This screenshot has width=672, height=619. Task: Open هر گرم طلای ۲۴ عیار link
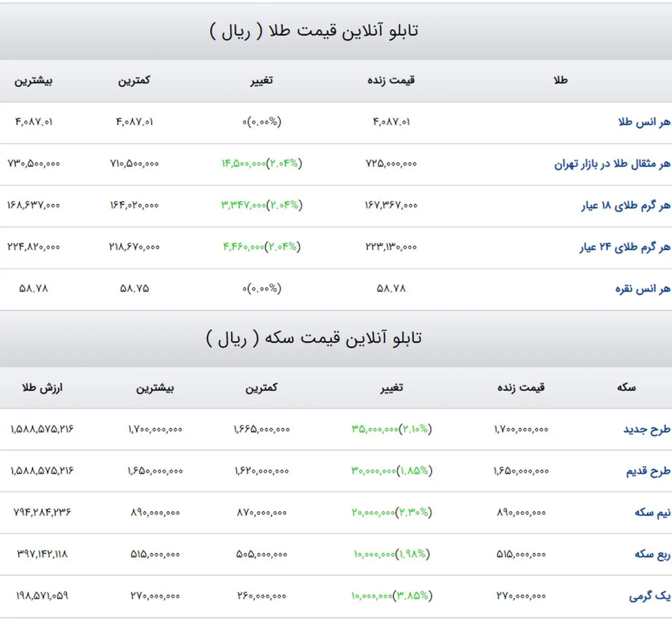coord(625,247)
